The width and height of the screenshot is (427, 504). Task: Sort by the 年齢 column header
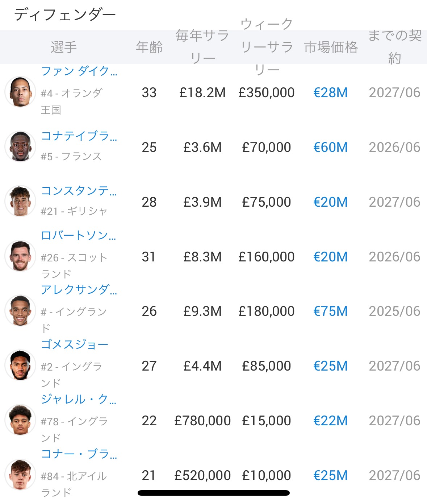tap(149, 47)
